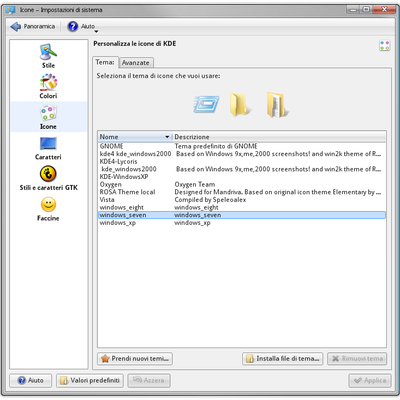Viewport: 400px width, 400px height.
Task: Select kde4 kde_windows2000 theme row
Action: (x=242, y=154)
